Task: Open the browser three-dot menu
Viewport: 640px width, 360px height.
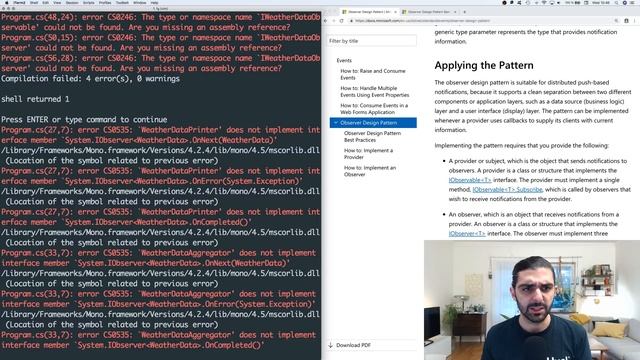Action: [x=635, y=21]
